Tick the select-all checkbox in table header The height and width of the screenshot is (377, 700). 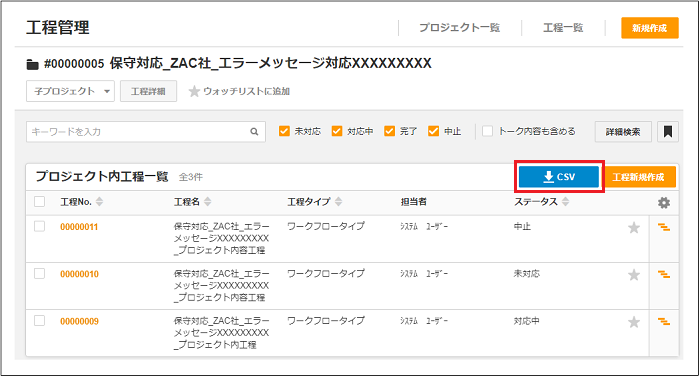40,201
